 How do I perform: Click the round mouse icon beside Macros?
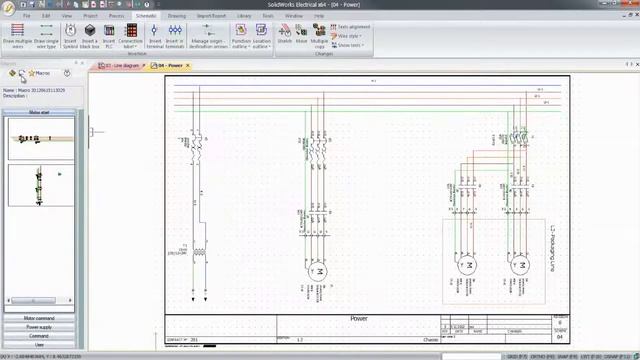pyautogui.click(x=67, y=73)
